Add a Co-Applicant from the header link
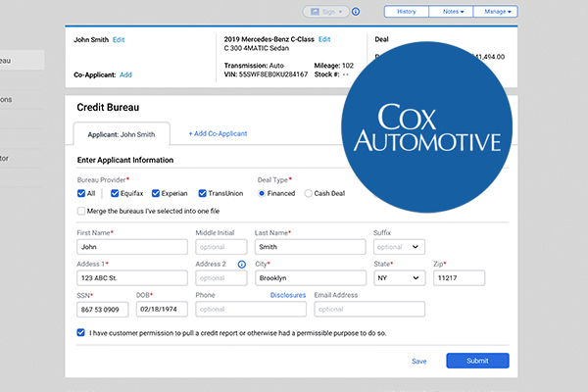This screenshot has height=392, width=588. 125,74
